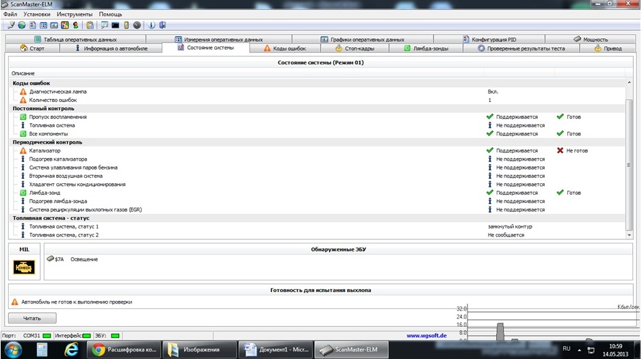The image size is (644, 359).
Task: Open the Файл menu
Action: click(10, 14)
